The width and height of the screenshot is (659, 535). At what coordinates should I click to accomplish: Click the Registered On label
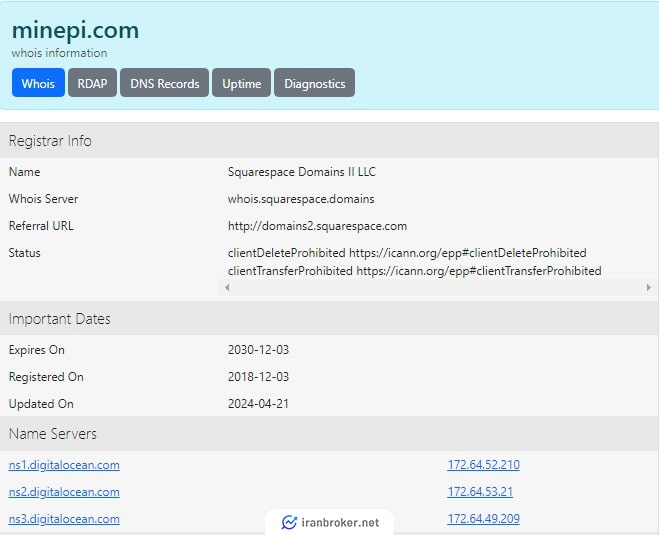click(46, 377)
